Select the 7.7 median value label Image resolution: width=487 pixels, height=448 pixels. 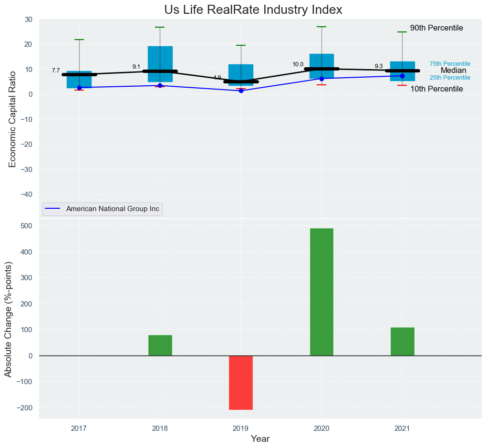[56, 71]
